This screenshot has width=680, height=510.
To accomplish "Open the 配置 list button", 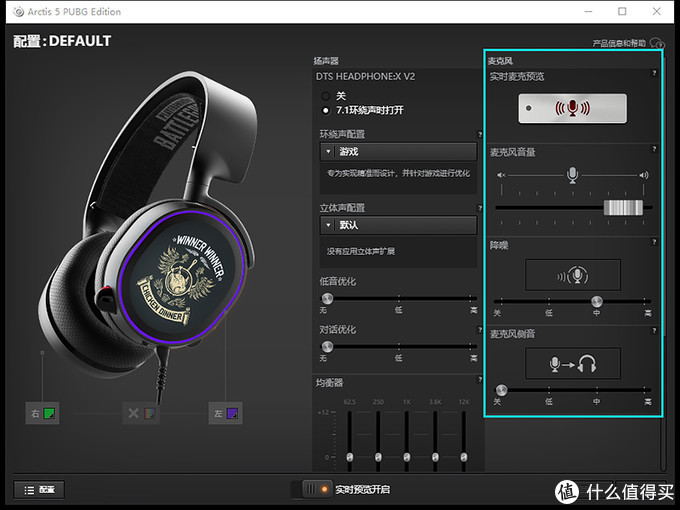I will [x=39, y=490].
